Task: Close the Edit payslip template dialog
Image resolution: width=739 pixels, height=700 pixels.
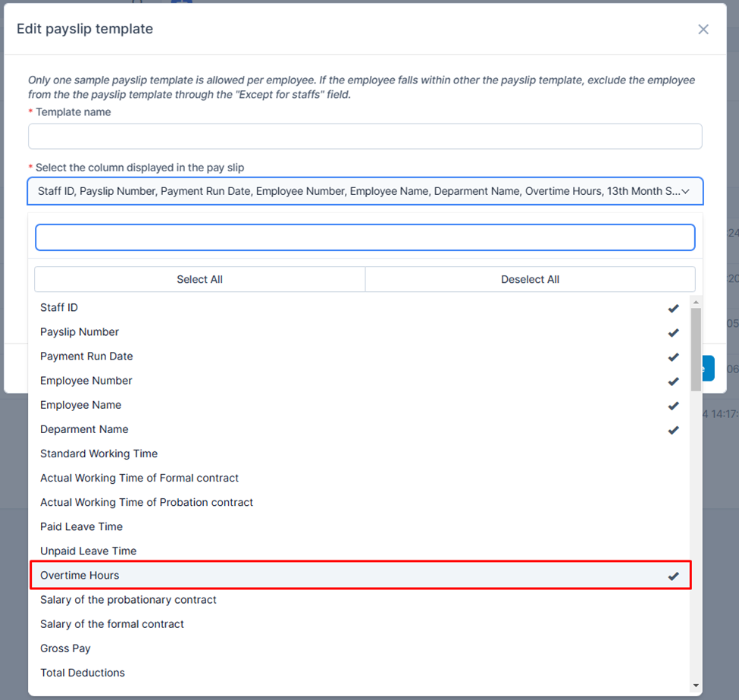Action: [x=703, y=30]
